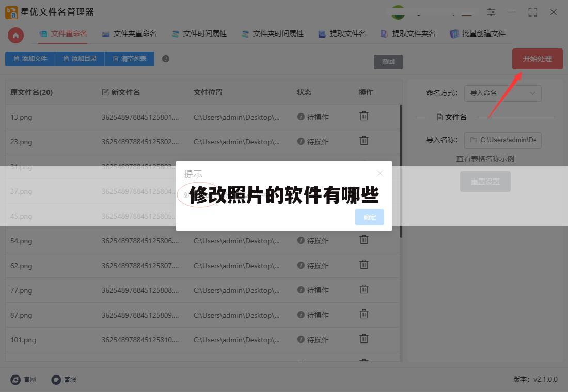Open 提取文件夹名 tab
The image size is (568, 392).
pos(408,34)
